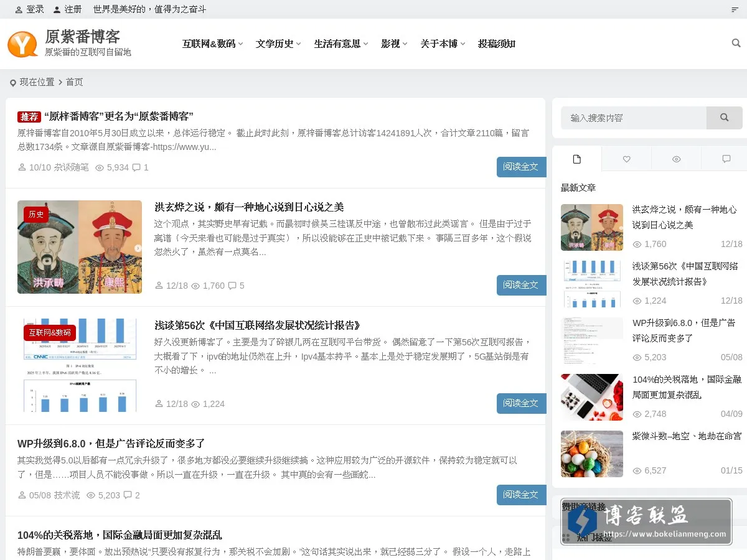Expand the 关于本博 menu
Screen dimensions: 747x560
(x=443, y=44)
